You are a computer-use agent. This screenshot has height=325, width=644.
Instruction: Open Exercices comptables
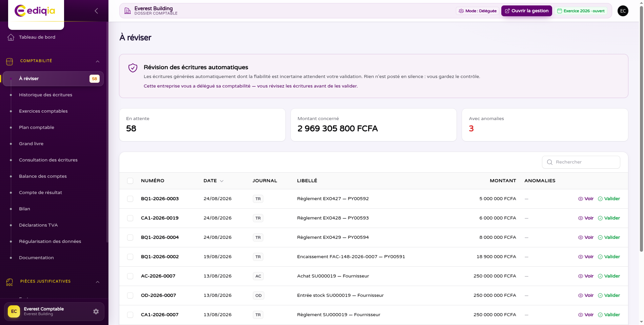click(43, 111)
